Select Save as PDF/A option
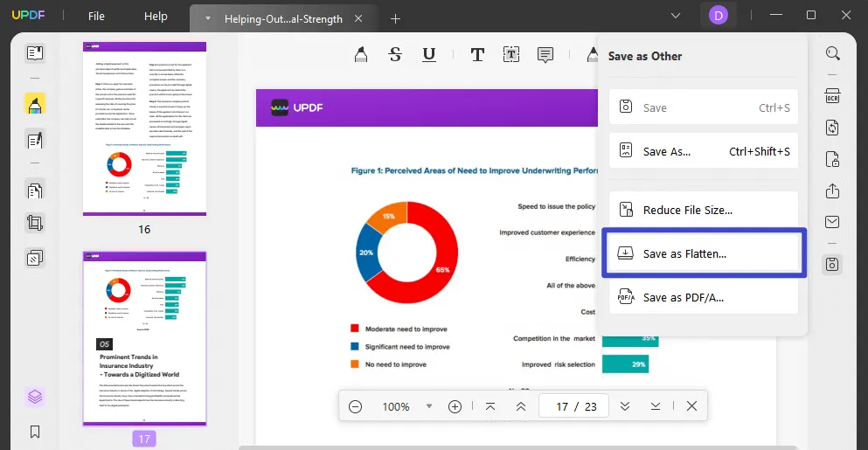 (703, 297)
